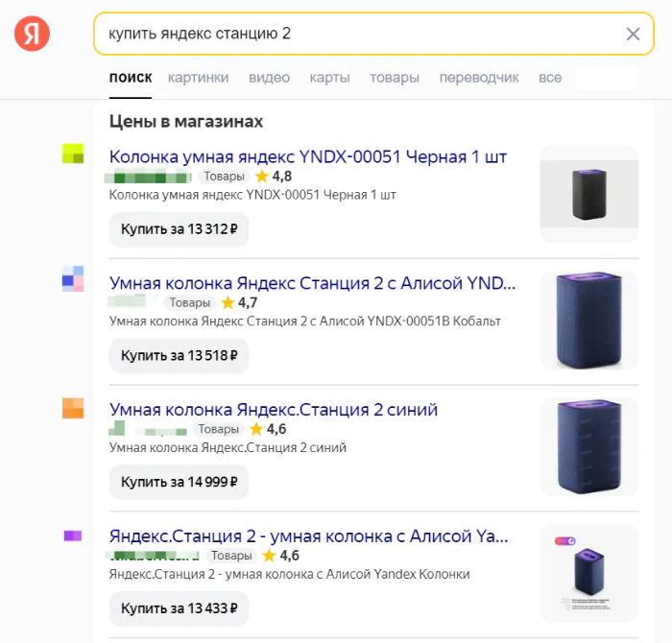Open the «видео» tab
This screenshot has width=672, height=643.
click(x=269, y=78)
